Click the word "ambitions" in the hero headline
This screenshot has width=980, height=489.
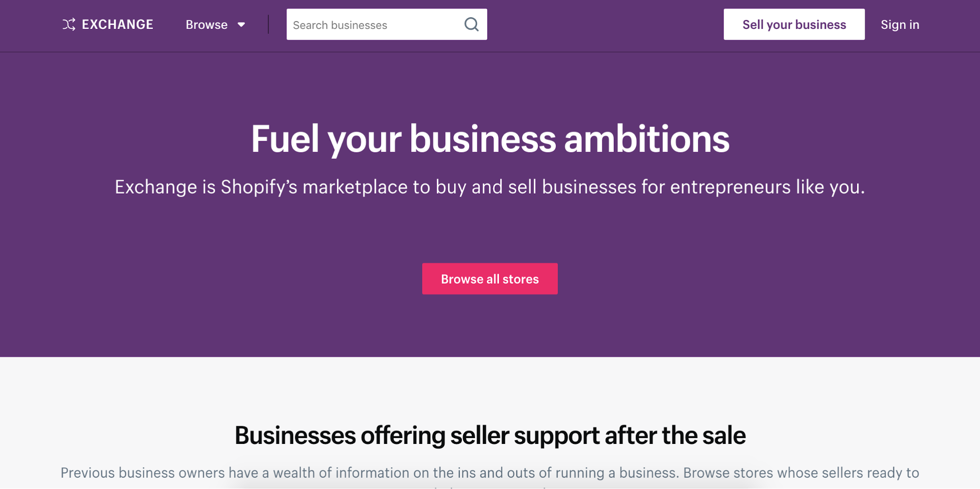pyautogui.click(x=647, y=139)
